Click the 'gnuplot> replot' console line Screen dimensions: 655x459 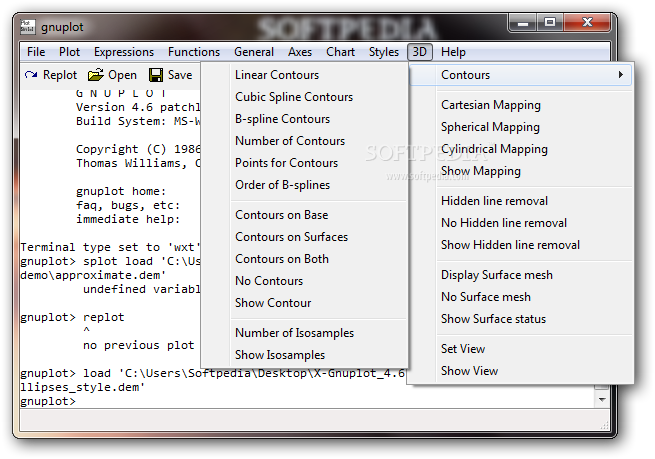pyautogui.click(x=72, y=317)
